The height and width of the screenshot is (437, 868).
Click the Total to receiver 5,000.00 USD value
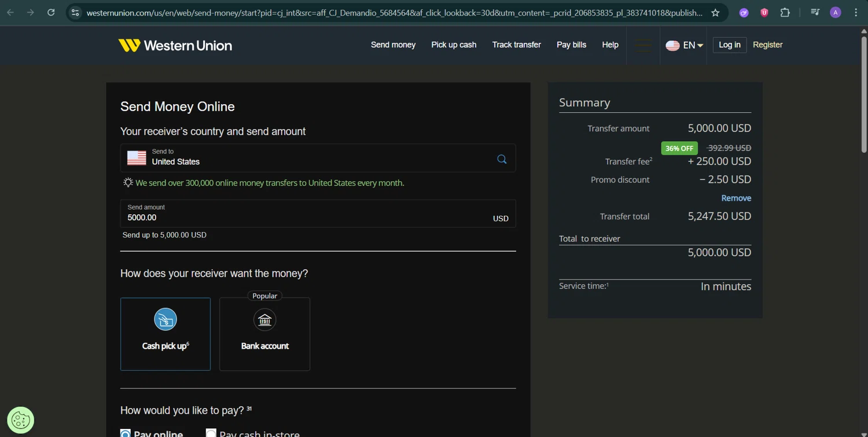(719, 252)
